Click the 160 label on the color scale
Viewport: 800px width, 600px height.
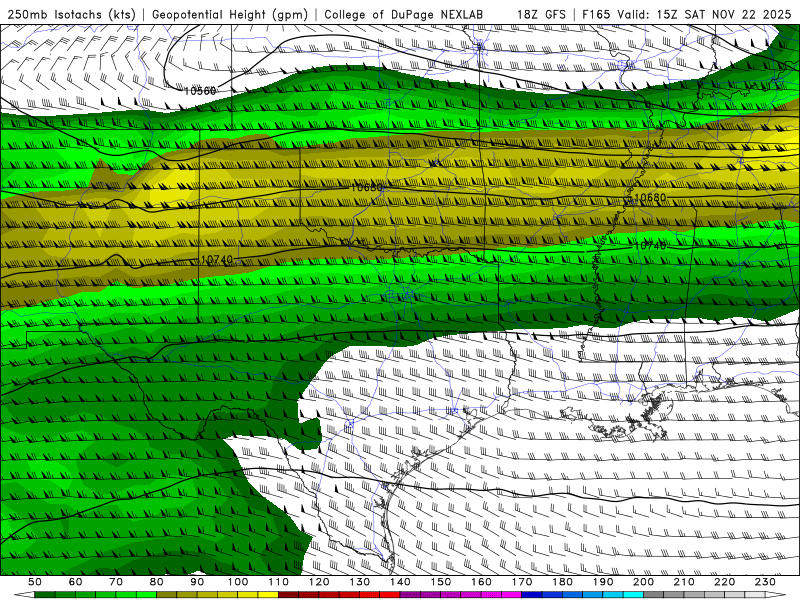point(481,582)
